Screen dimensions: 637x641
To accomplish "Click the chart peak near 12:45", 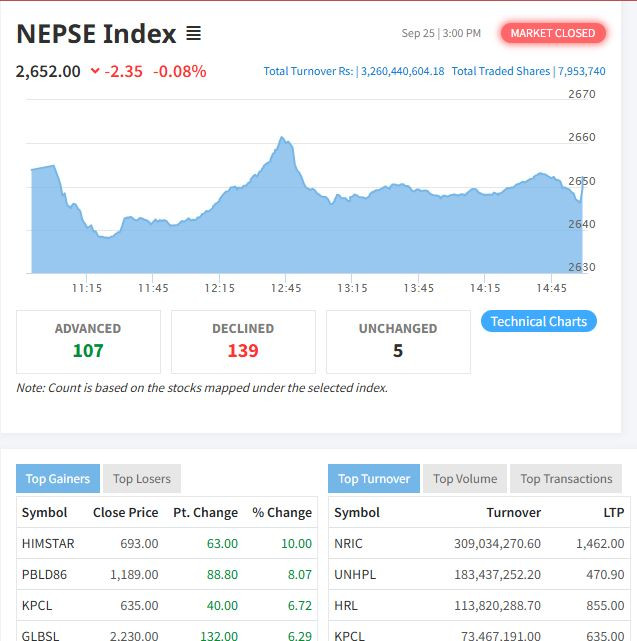I will coord(283,139).
